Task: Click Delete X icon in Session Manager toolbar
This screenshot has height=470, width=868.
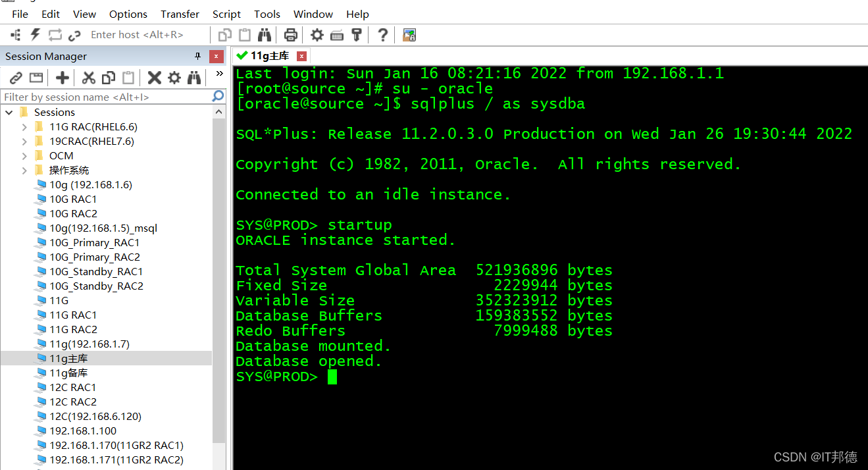Action: tap(155, 78)
